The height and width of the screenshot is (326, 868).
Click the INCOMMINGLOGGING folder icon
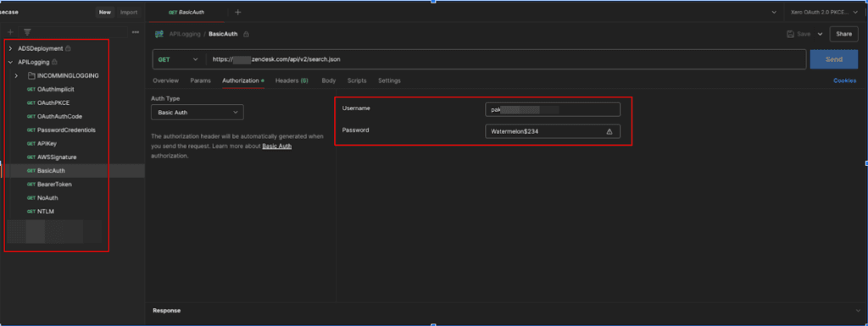click(31, 75)
